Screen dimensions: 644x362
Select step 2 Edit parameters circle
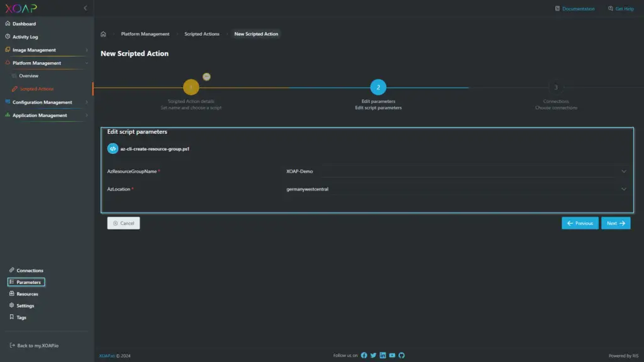pyautogui.click(x=378, y=87)
